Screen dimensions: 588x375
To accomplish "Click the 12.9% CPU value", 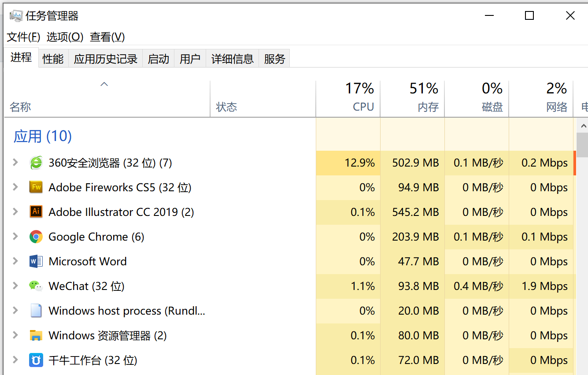I will click(360, 163).
